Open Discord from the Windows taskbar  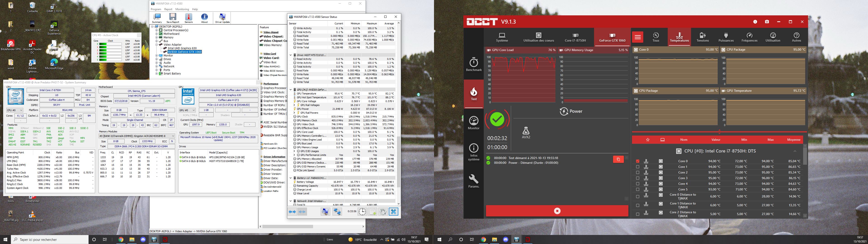pos(143,240)
